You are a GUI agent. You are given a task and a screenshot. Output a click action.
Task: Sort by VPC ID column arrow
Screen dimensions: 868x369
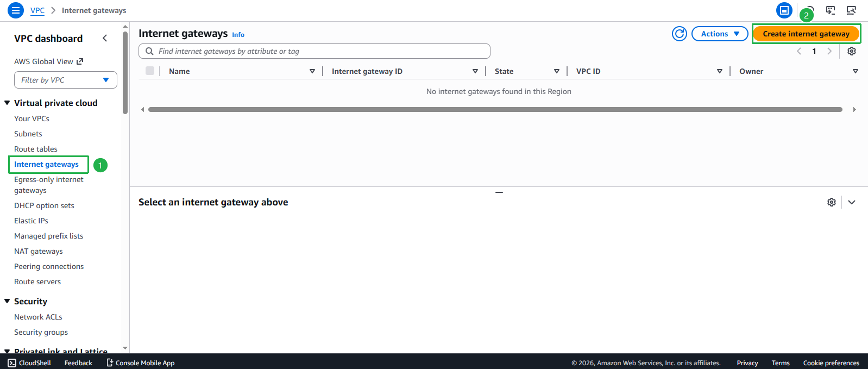(720, 71)
